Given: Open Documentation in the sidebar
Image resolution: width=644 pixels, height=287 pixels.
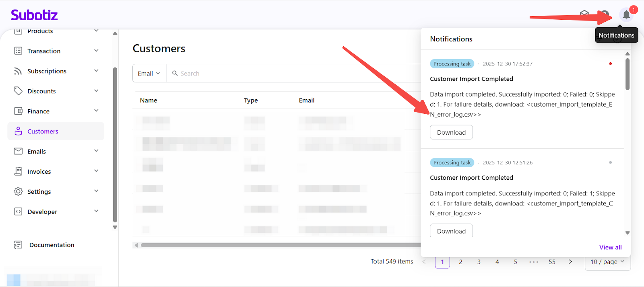Looking at the screenshot, I should pyautogui.click(x=52, y=245).
